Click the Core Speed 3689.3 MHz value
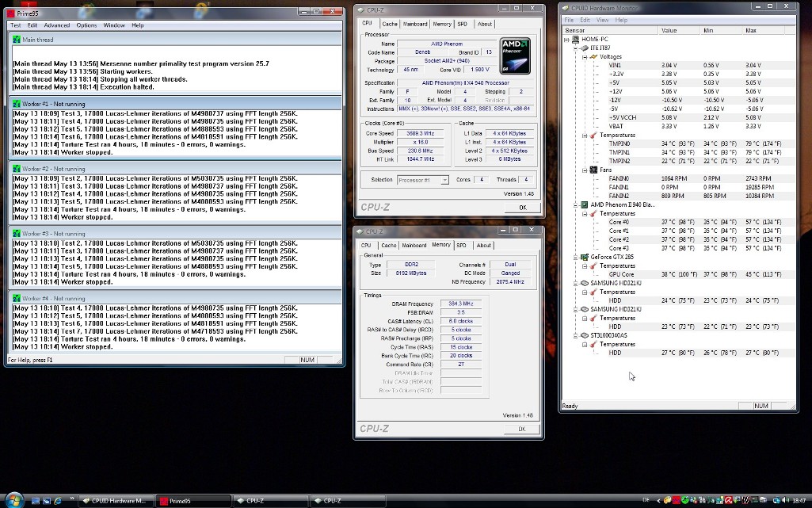Image resolution: width=812 pixels, height=508 pixels. pos(420,134)
